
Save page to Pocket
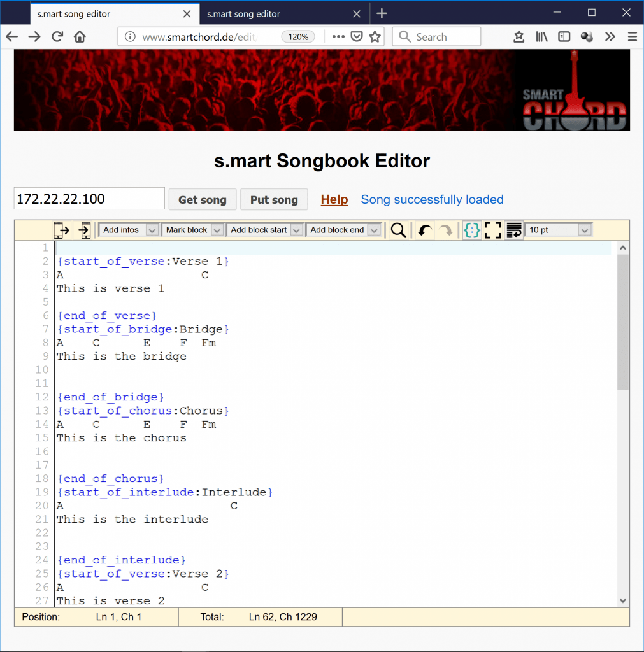point(357,36)
